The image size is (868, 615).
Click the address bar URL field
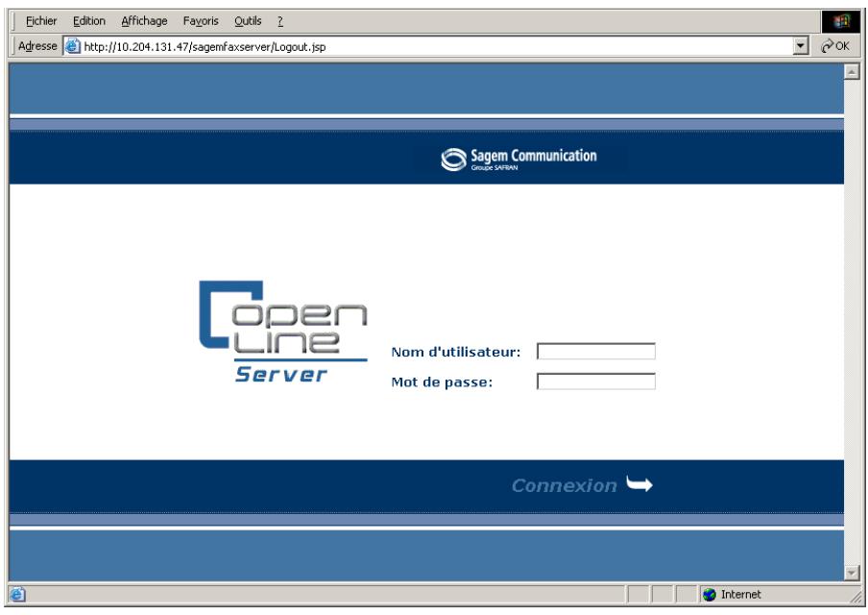coord(437,46)
